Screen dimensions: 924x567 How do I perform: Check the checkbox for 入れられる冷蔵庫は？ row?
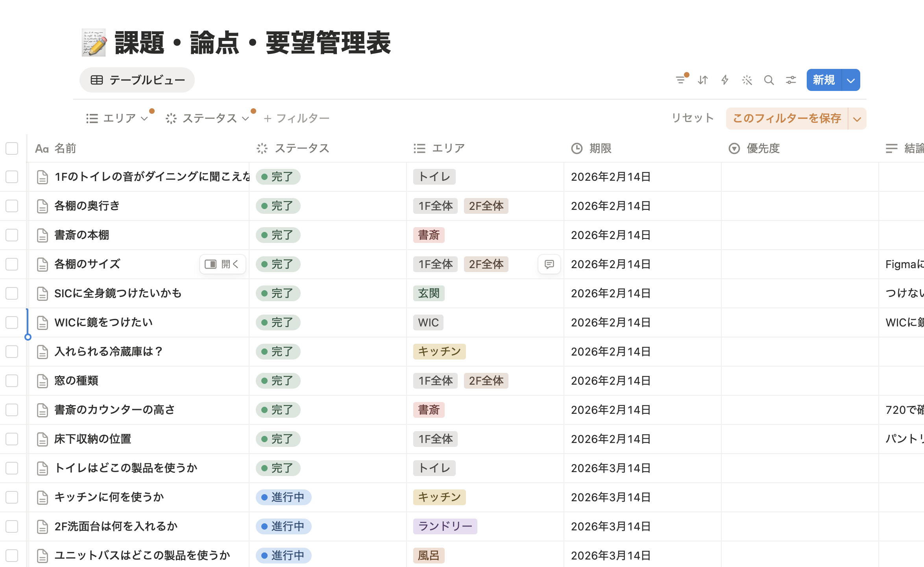(12, 352)
